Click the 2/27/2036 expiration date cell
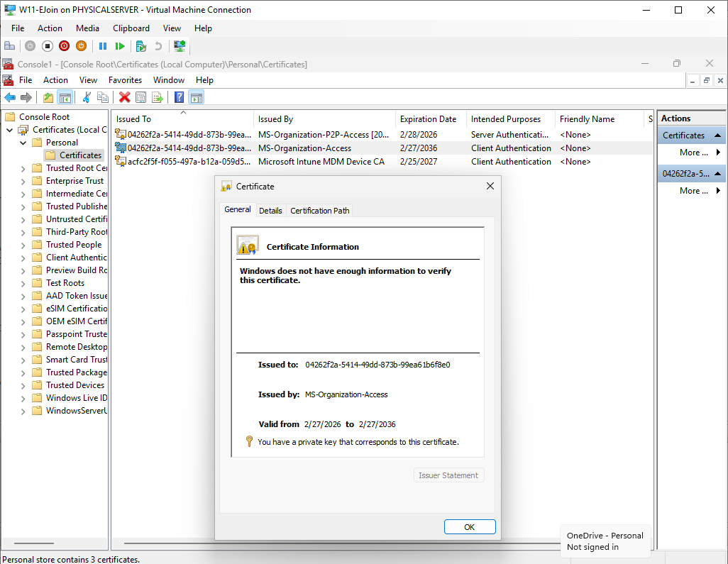Image resolution: width=728 pixels, height=564 pixels. click(419, 148)
